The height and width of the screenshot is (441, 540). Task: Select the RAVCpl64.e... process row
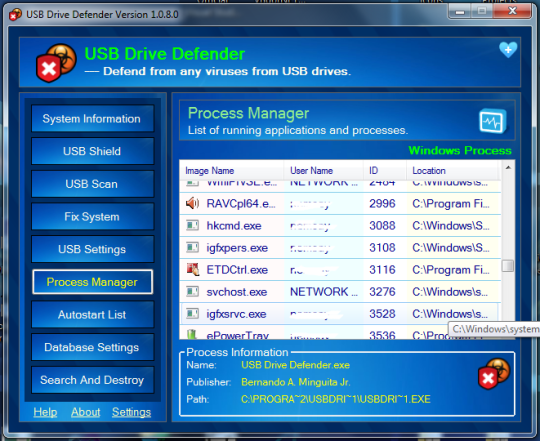(x=340, y=203)
